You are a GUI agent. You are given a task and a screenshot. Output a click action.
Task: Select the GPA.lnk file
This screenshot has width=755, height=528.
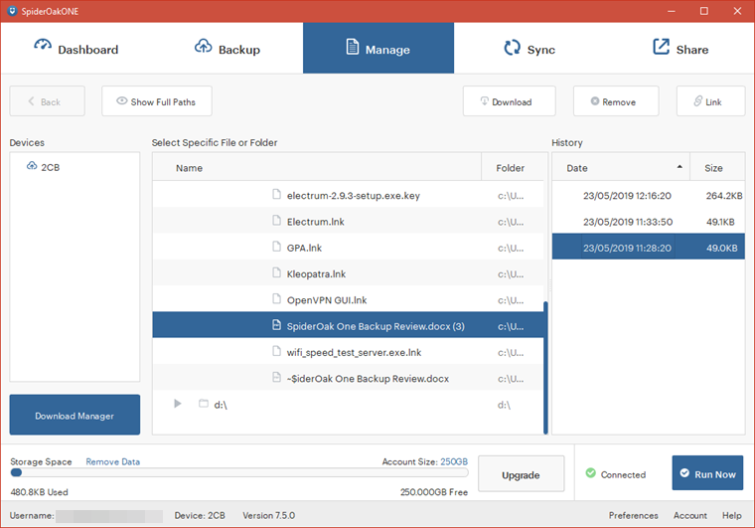pyautogui.click(x=348, y=247)
